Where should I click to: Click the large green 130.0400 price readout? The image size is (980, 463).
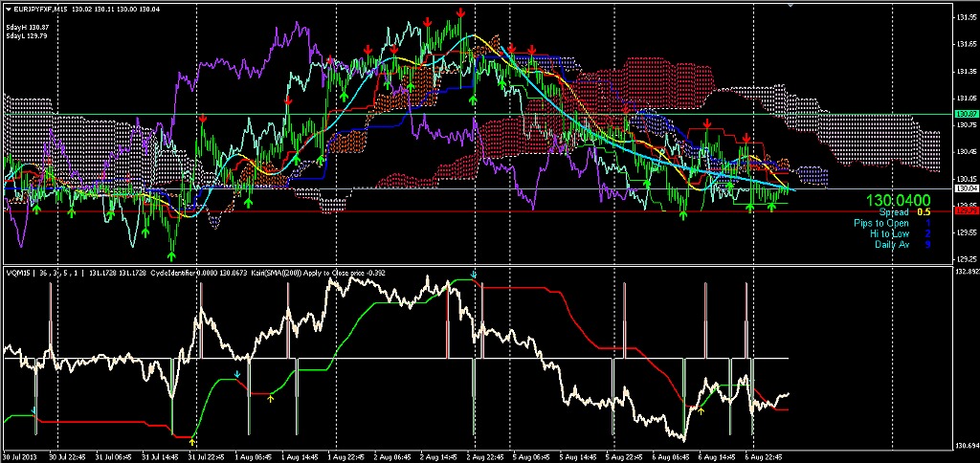click(x=897, y=201)
